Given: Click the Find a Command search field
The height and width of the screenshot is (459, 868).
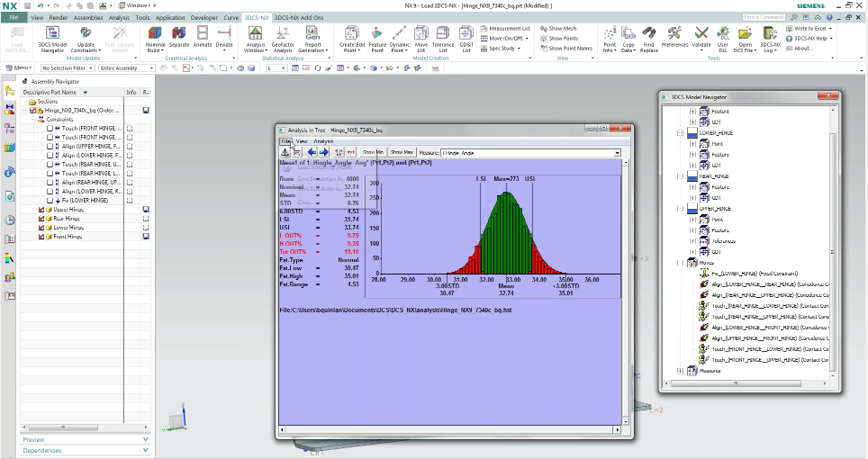Looking at the screenshot, I should (x=764, y=18).
